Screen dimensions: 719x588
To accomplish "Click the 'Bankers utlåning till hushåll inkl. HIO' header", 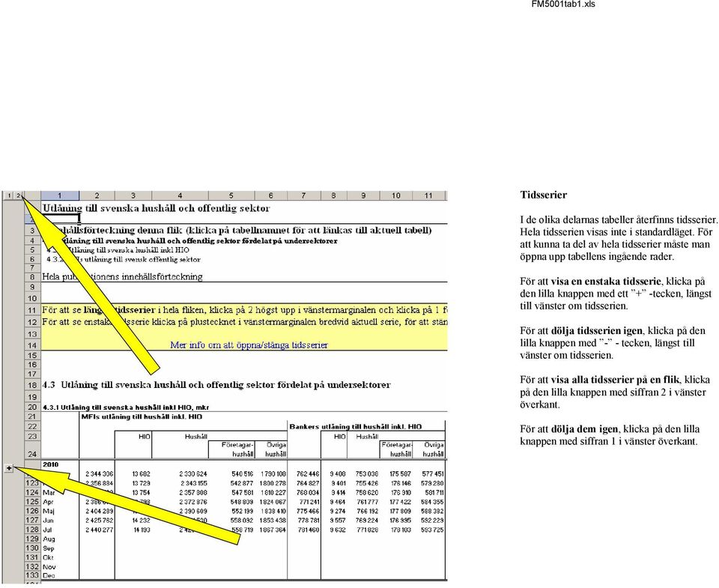I will (x=355, y=426).
